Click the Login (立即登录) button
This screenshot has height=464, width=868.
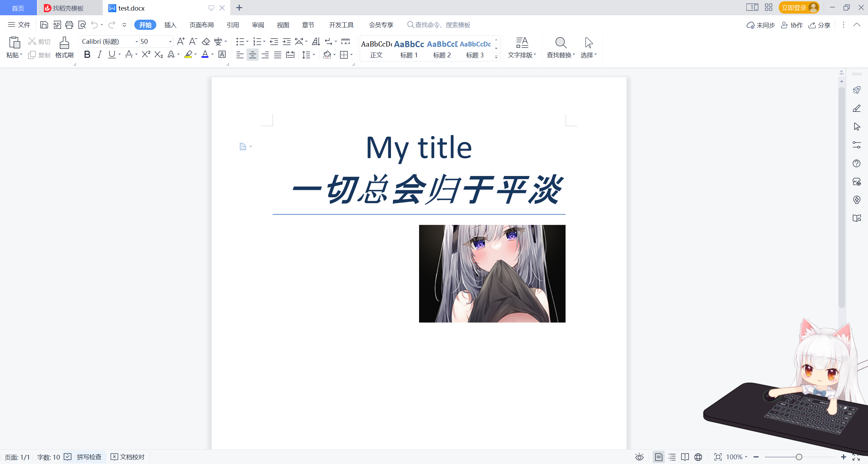tap(799, 7)
